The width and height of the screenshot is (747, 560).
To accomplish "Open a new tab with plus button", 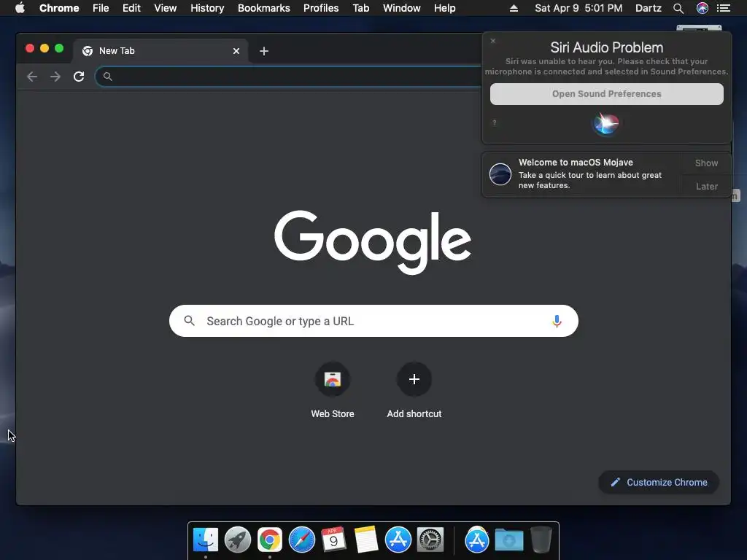I will pyautogui.click(x=264, y=51).
